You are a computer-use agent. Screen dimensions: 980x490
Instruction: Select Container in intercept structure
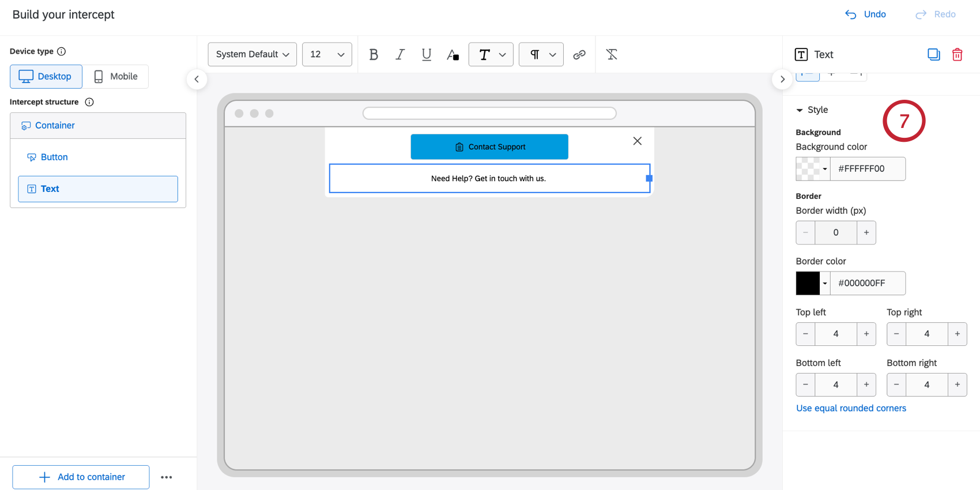point(98,126)
